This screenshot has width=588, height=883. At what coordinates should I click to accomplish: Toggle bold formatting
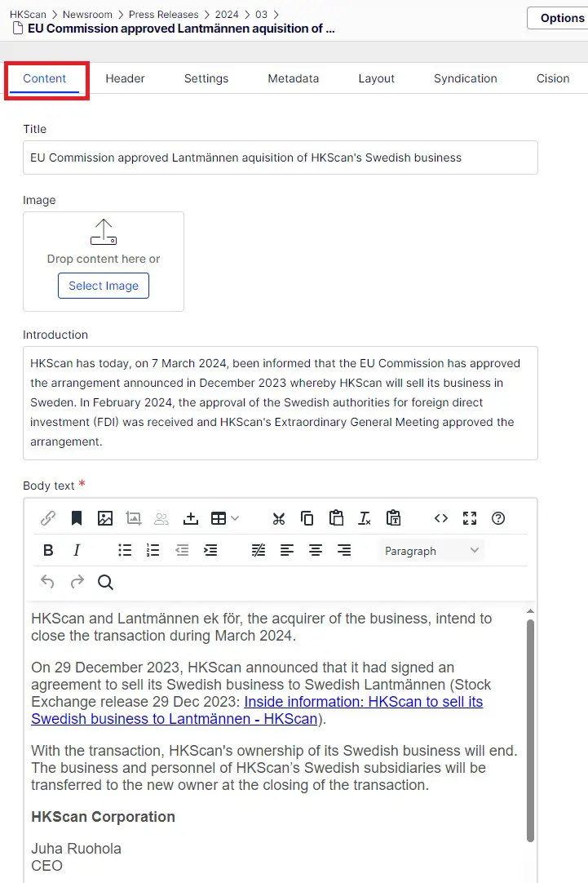(48, 550)
